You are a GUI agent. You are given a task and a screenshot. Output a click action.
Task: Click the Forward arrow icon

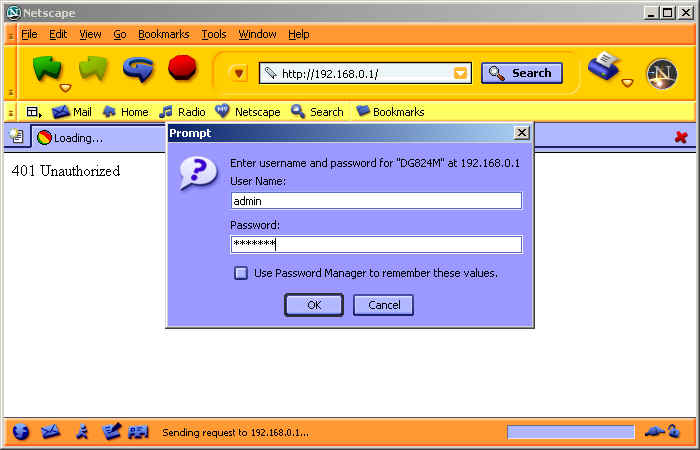93,69
